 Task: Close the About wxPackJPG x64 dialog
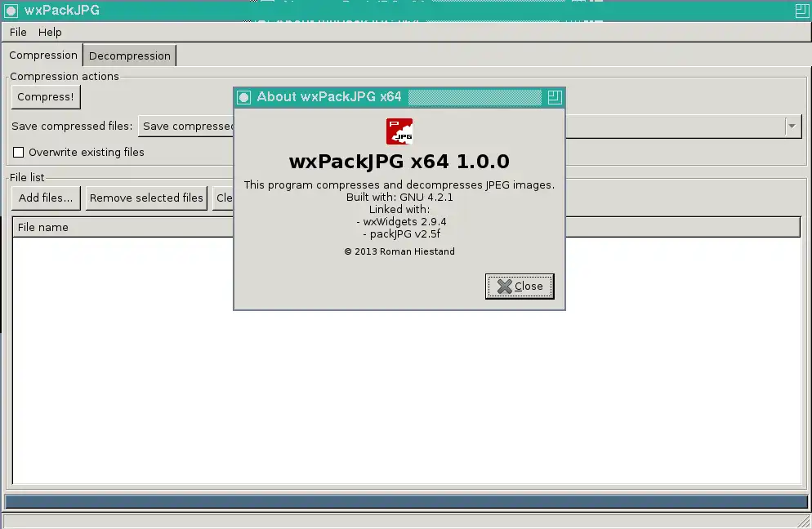(x=520, y=287)
